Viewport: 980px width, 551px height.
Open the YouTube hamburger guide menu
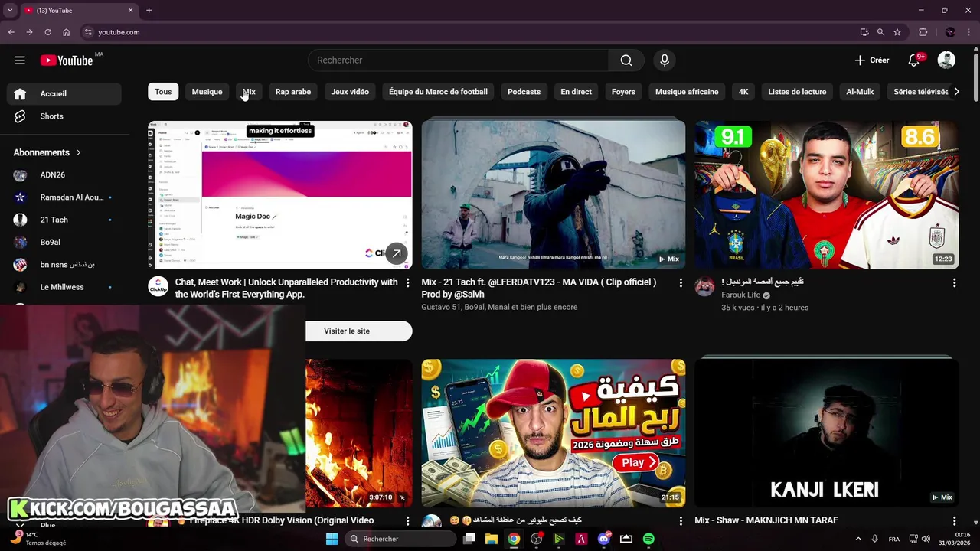[x=20, y=60]
